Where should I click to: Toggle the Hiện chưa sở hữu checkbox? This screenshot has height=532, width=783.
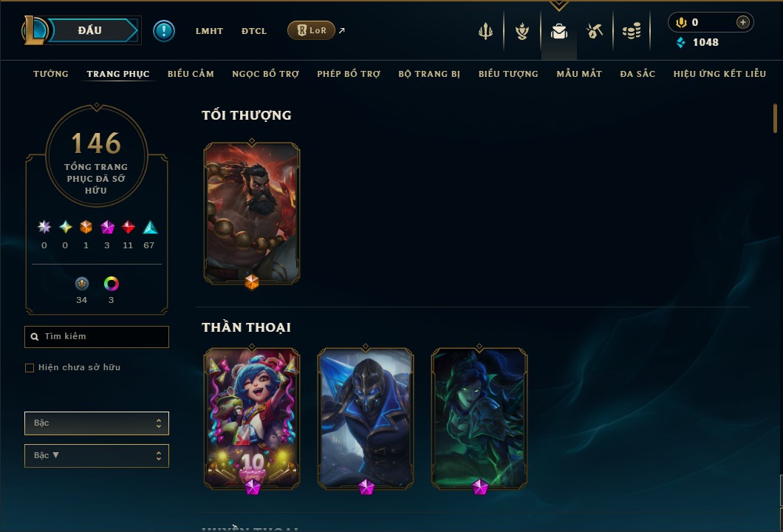(x=30, y=368)
